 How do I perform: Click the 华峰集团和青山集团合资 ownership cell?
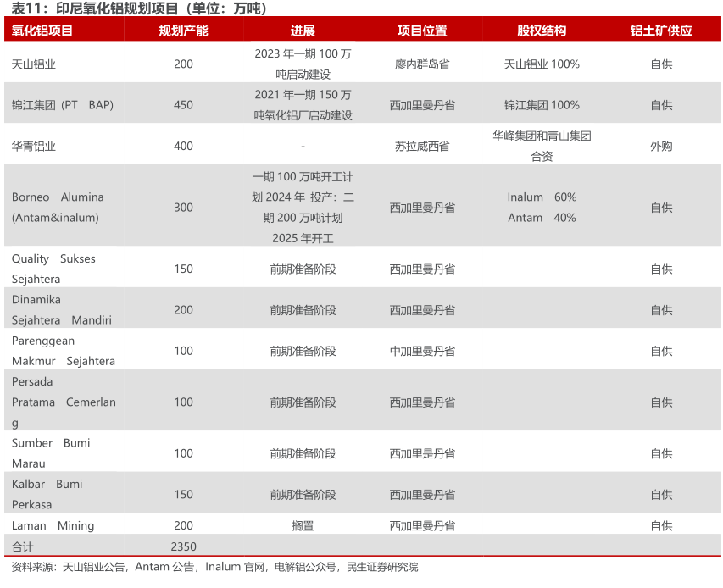[x=542, y=146]
